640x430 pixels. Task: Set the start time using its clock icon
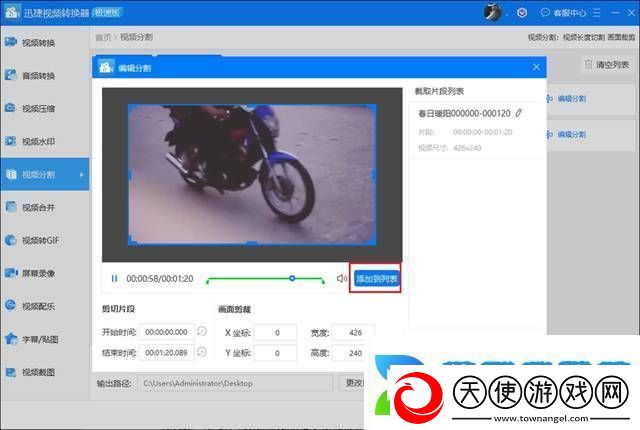(x=202, y=331)
